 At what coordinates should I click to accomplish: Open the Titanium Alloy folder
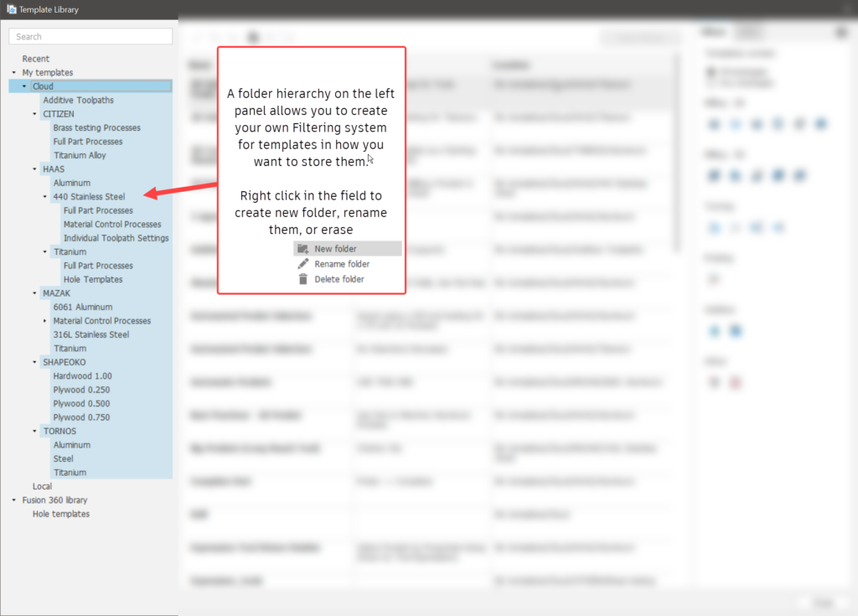(80, 156)
